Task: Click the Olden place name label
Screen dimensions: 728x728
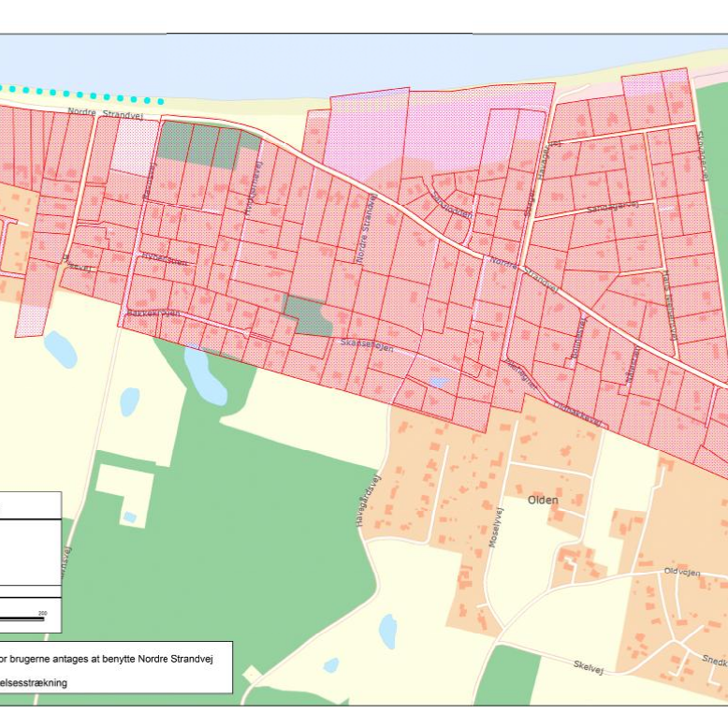Action: coord(543,500)
